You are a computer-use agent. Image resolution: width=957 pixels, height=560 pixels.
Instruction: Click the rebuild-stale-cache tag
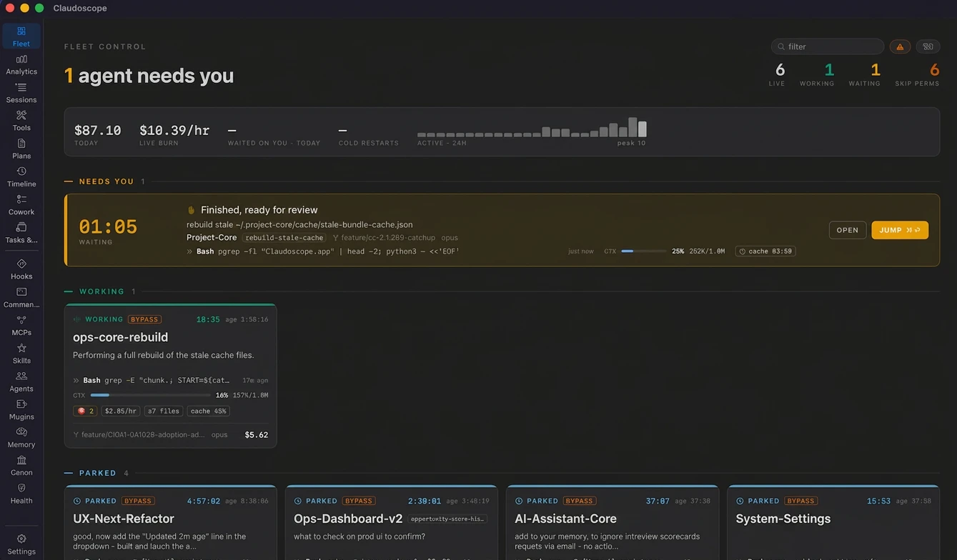[284, 238]
